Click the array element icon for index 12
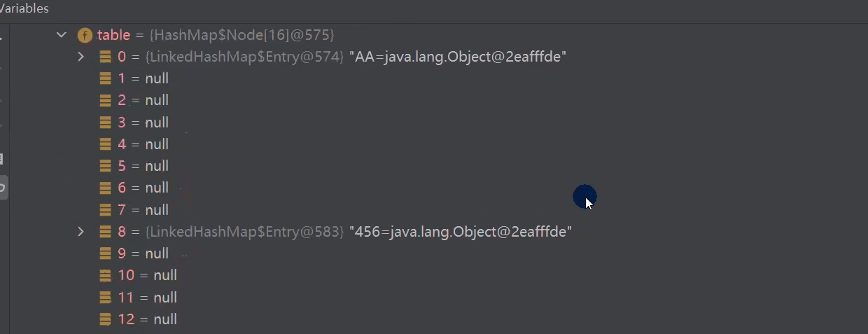This screenshot has width=868, height=334. [x=106, y=319]
